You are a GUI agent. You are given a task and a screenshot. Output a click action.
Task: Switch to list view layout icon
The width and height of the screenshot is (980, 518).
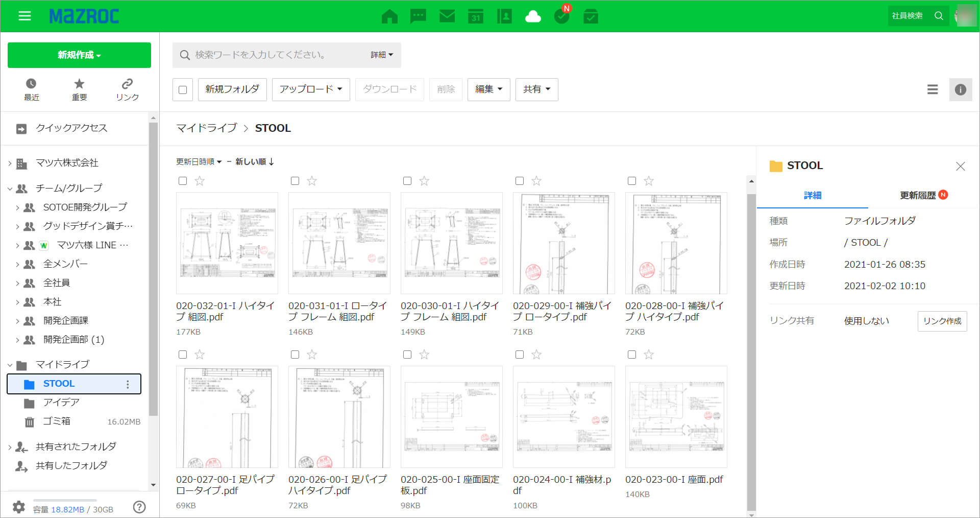[x=933, y=89]
